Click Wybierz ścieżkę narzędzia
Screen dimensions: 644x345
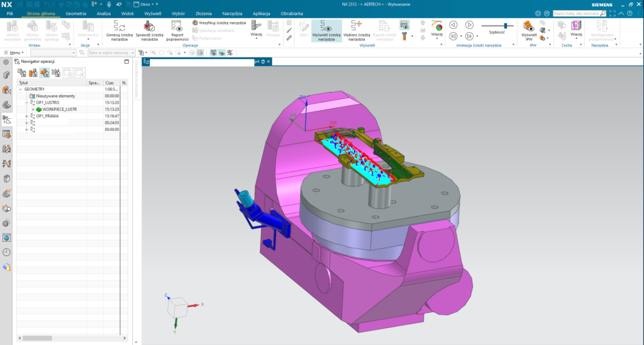(356, 31)
